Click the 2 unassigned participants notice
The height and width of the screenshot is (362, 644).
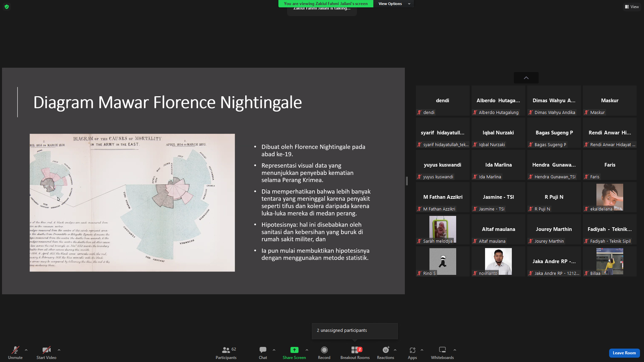355,330
